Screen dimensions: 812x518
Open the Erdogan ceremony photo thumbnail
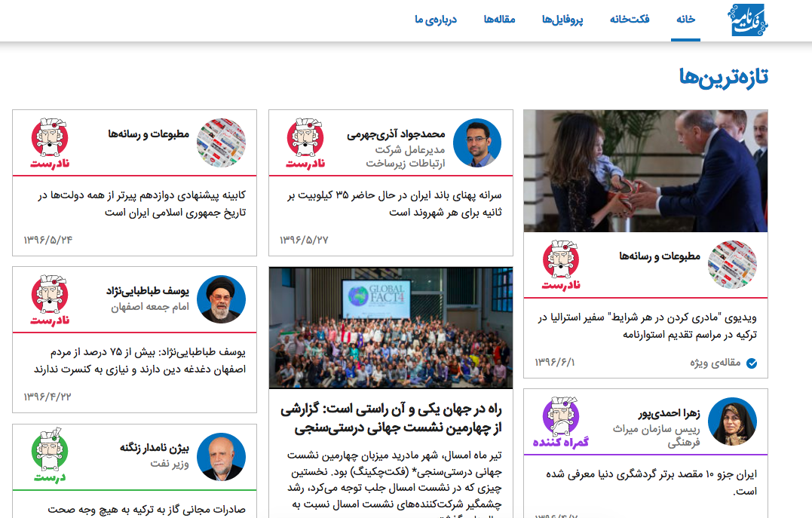[x=645, y=171]
